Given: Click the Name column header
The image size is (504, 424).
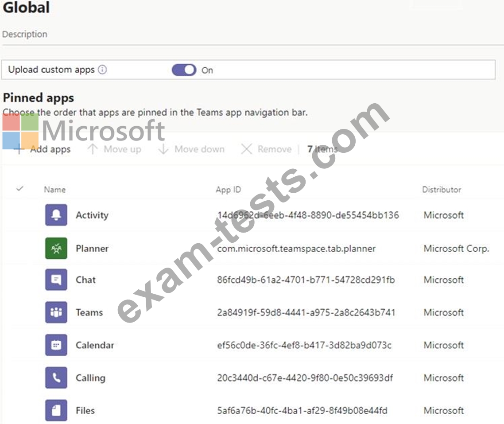Looking at the screenshot, I should (54, 190).
